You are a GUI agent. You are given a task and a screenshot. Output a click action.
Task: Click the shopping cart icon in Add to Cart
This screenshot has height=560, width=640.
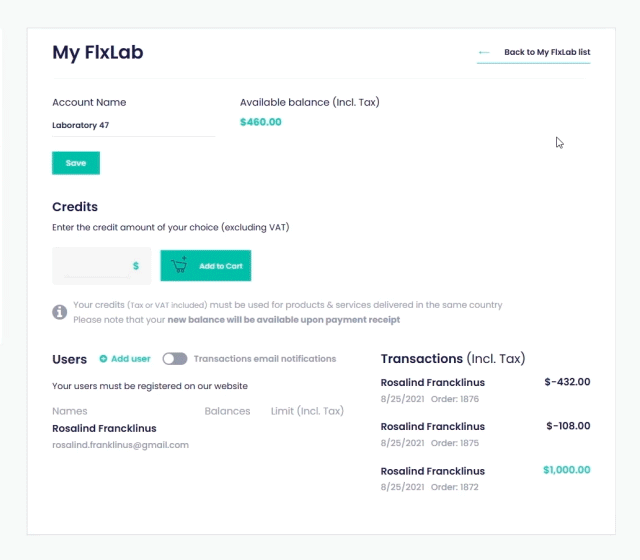tap(179, 265)
